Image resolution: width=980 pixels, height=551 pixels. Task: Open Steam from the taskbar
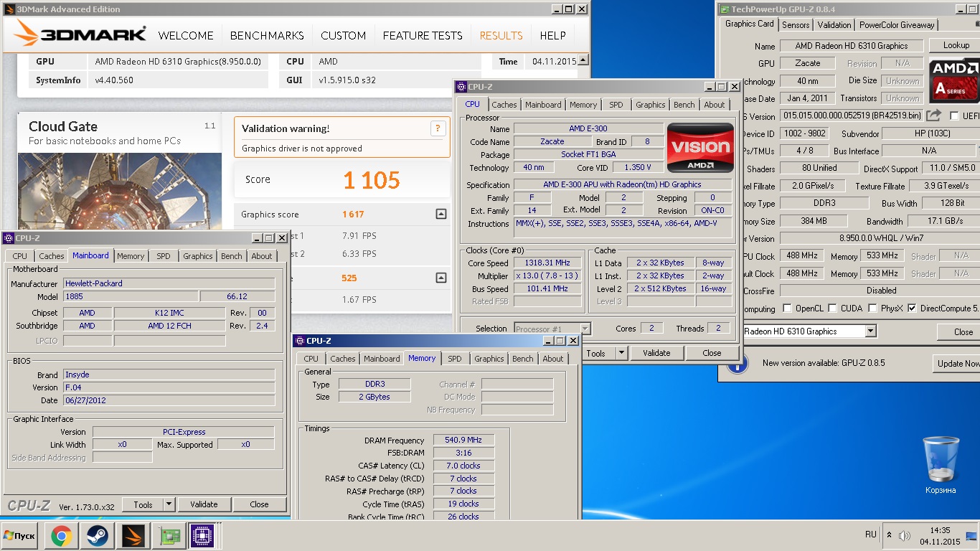coord(98,536)
